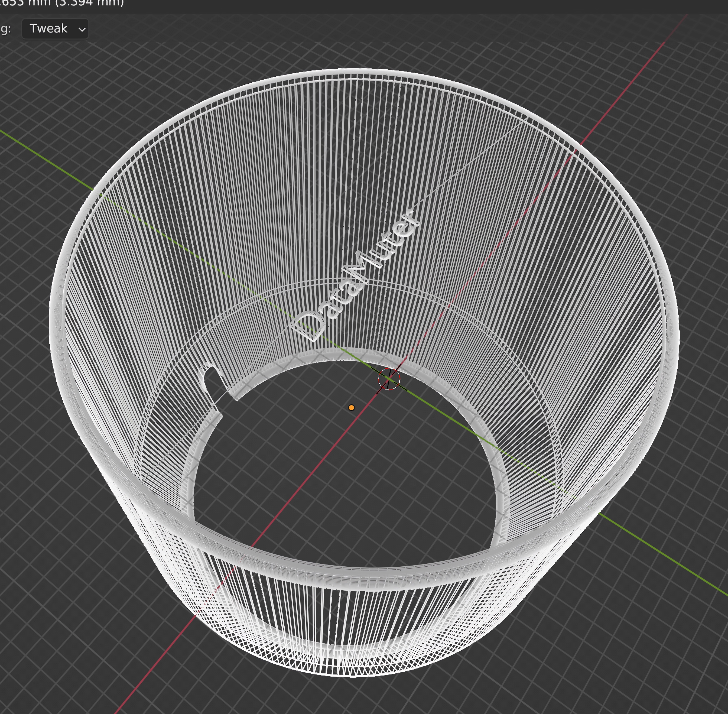Click the drag label left of Tweak

point(5,29)
